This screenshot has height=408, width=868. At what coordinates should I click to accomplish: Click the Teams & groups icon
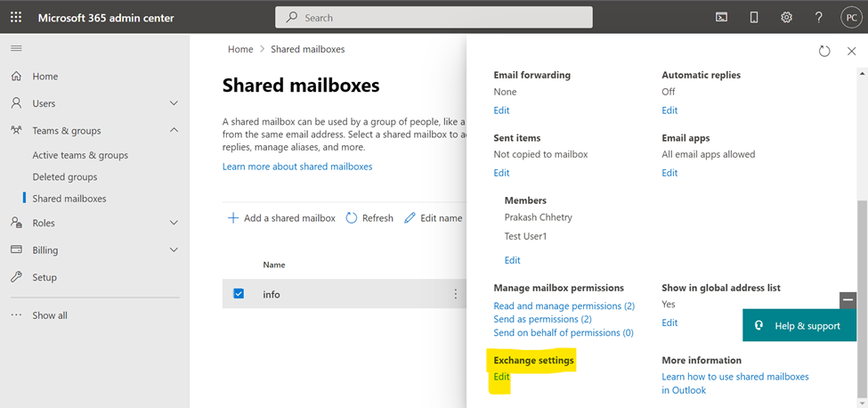click(17, 131)
